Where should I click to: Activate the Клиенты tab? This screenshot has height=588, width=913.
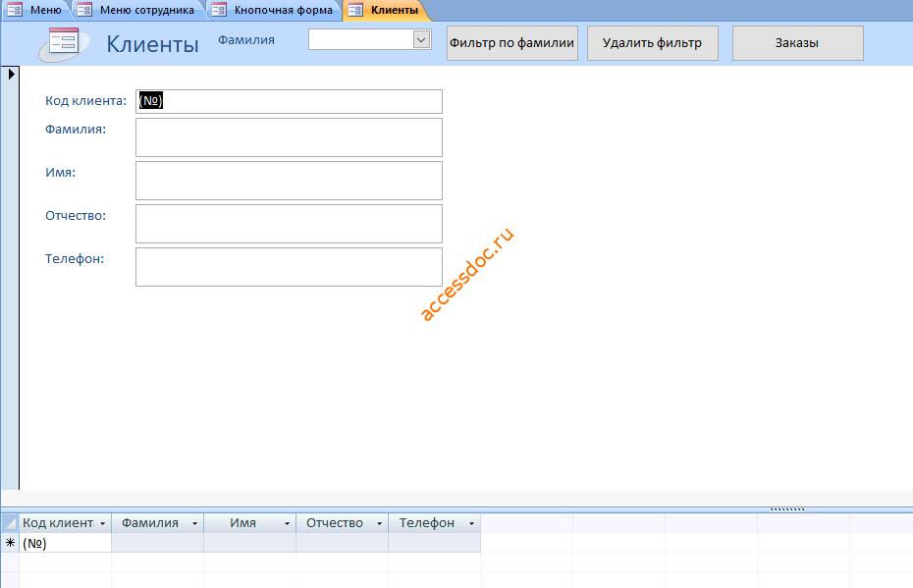[x=386, y=10]
